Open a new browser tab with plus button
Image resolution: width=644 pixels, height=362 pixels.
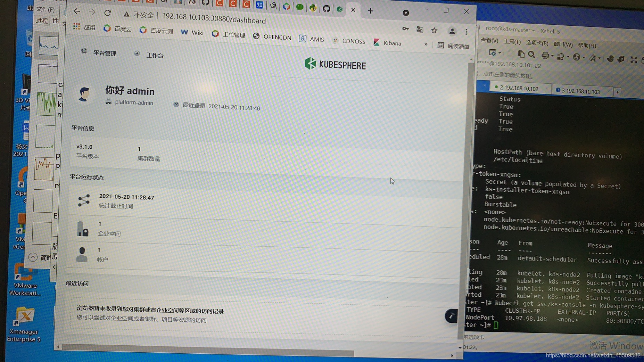370,11
